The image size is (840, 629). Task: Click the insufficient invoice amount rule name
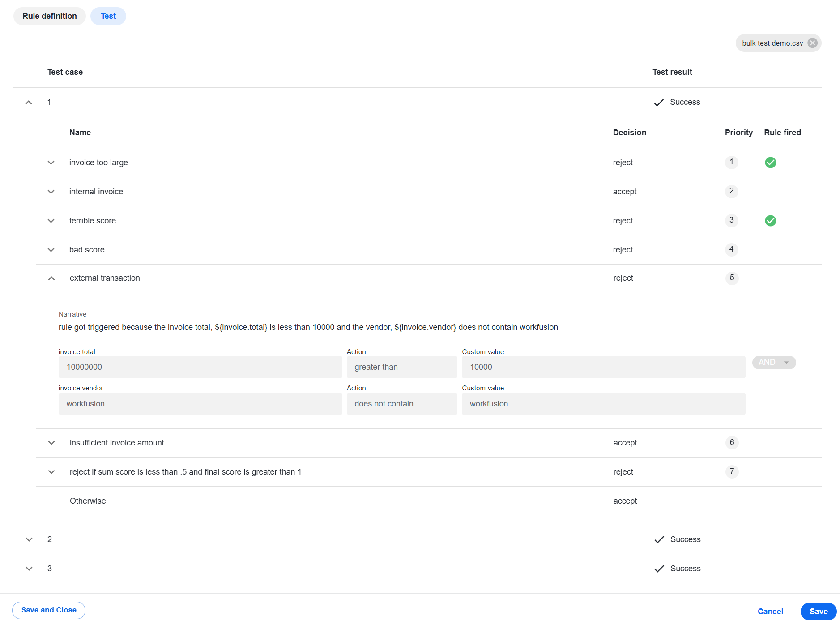(117, 443)
